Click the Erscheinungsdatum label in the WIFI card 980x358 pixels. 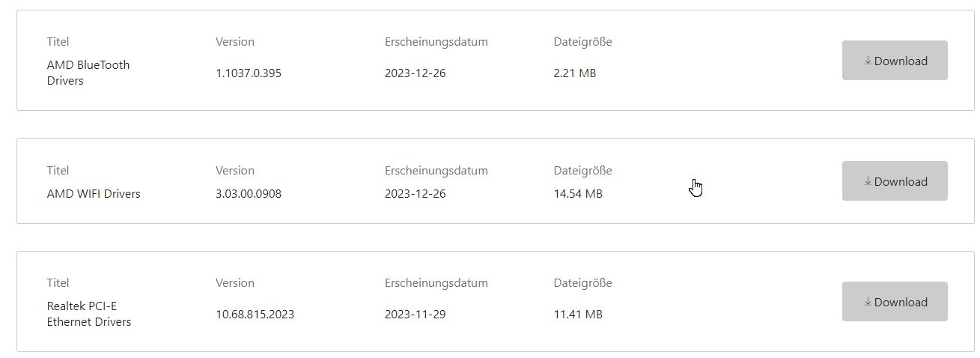[x=436, y=171]
